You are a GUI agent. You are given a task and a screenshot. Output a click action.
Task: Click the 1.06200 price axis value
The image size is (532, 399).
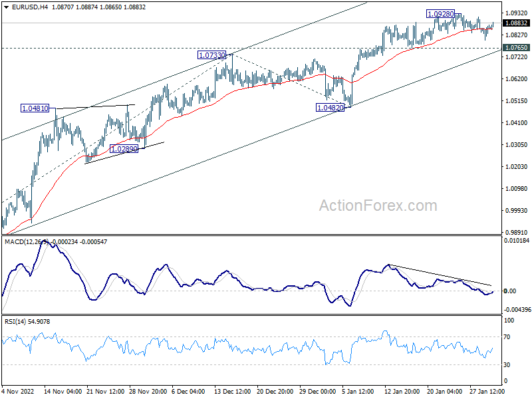click(517, 79)
